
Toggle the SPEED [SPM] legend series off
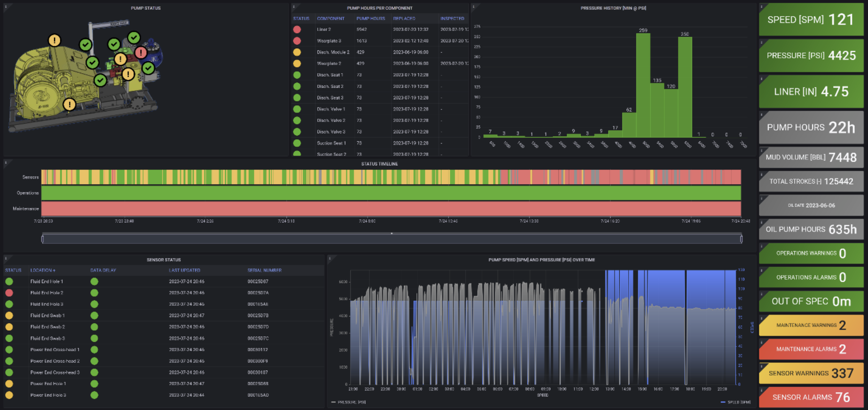738,402
